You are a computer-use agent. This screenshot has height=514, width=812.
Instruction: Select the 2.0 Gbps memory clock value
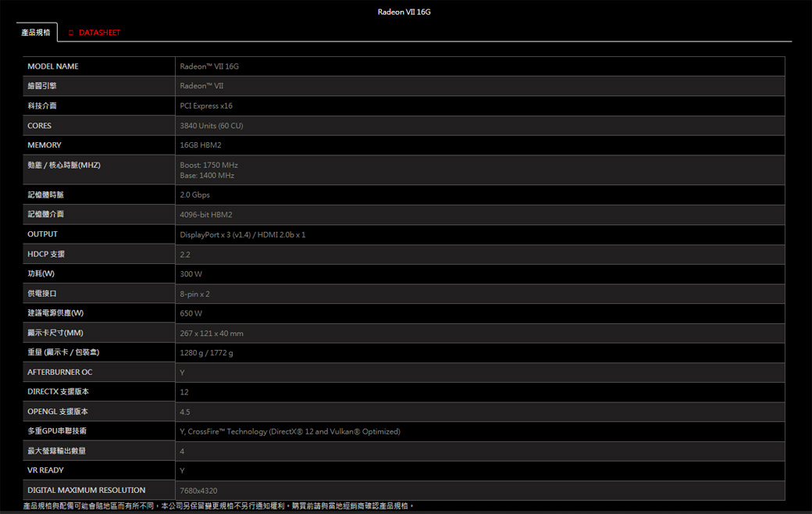(x=194, y=195)
